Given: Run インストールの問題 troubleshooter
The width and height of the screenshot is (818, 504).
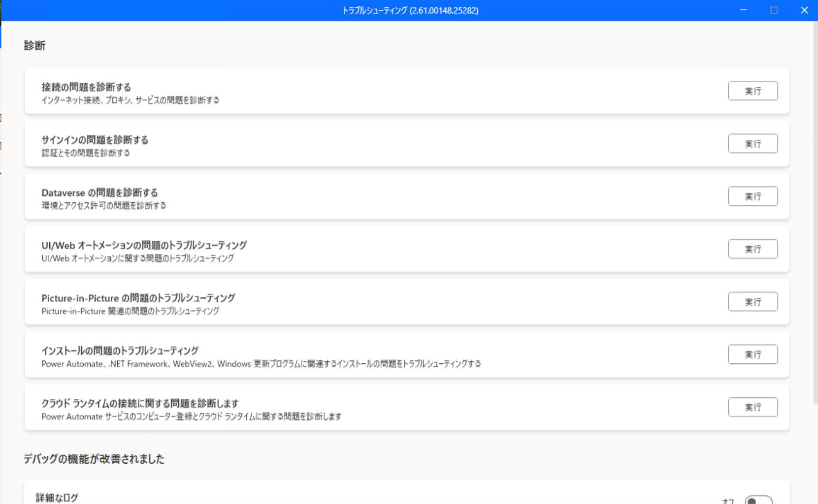Looking at the screenshot, I should pos(753,354).
